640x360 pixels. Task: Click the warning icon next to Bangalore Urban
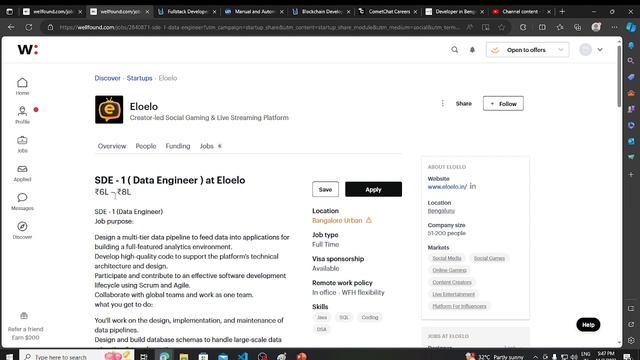[x=369, y=220]
